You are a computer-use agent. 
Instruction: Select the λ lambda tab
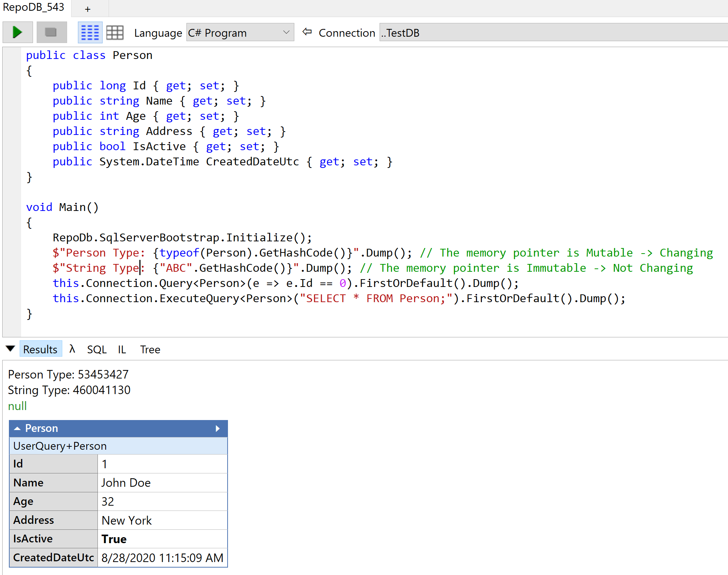point(72,349)
